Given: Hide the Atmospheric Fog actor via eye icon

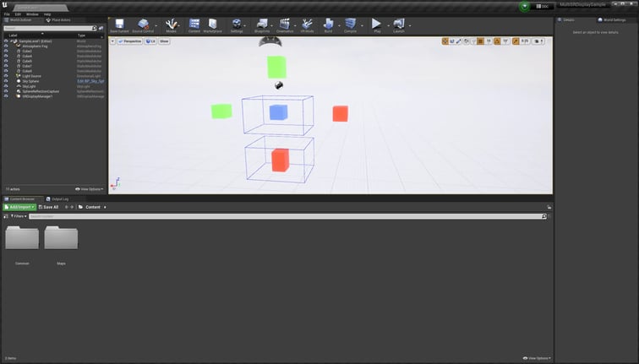Looking at the screenshot, I should tap(6, 46).
